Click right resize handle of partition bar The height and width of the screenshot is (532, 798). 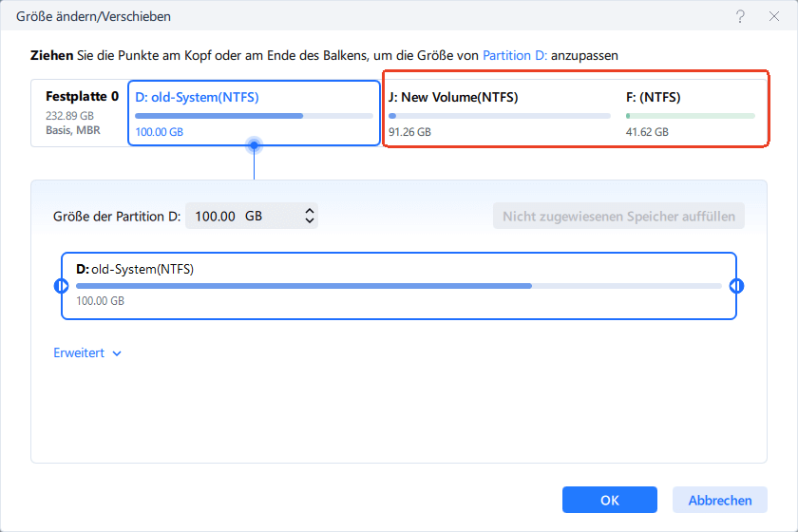736,286
